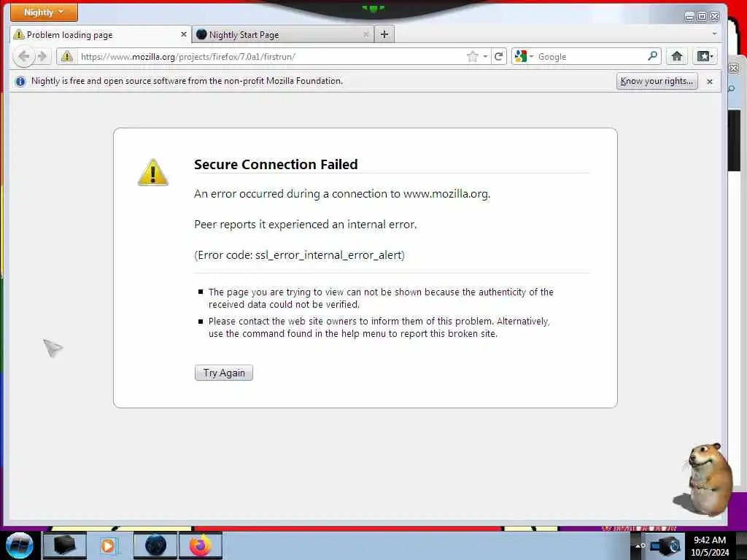Click the magnifier icon in the window behind
This screenshot has height=560, width=747.
[732, 88]
